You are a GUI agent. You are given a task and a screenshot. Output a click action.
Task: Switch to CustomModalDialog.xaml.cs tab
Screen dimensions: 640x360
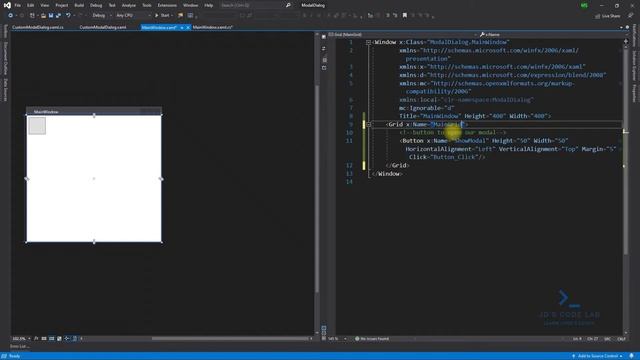pyautogui.click(x=38, y=27)
